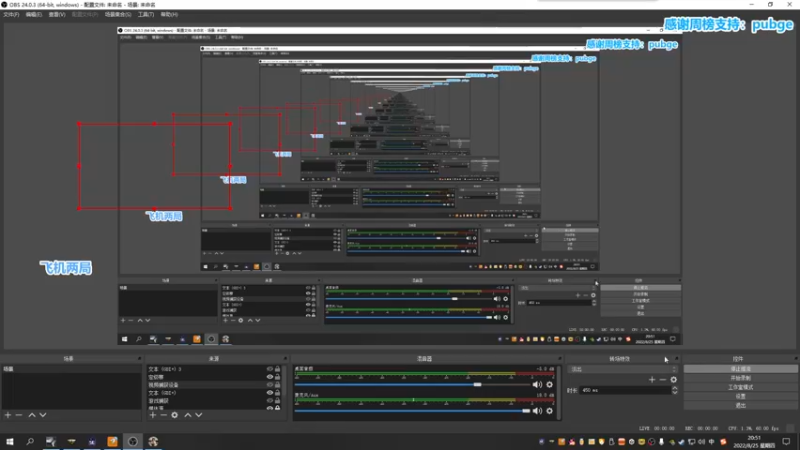Adjust the 麦克风/Aux volume slider
The height and width of the screenshot is (450, 800).
click(x=526, y=411)
